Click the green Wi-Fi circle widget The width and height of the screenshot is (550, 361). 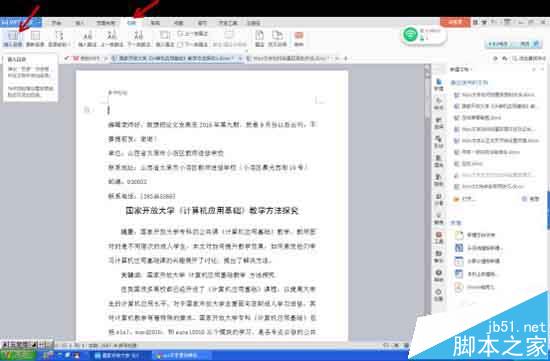[410, 34]
